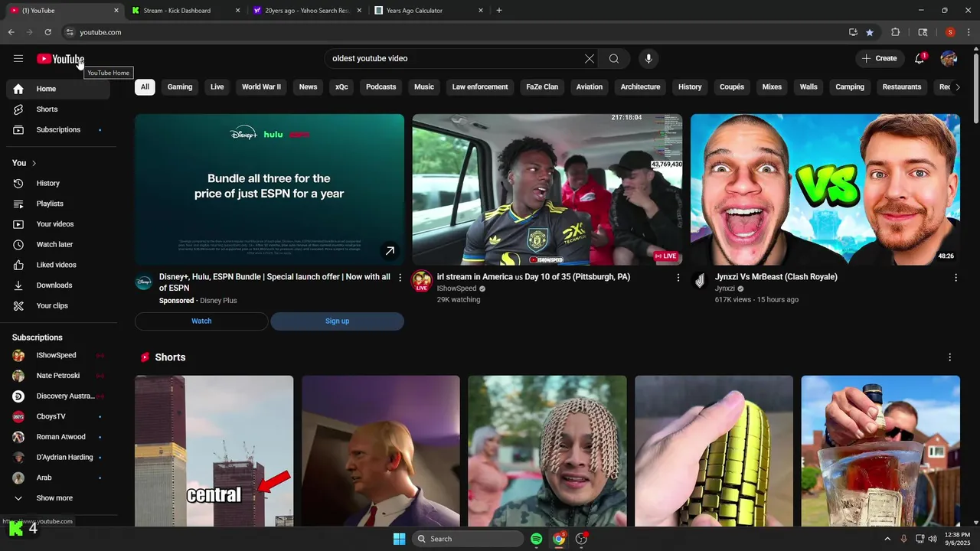This screenshot has width=980, height=551.
Task: Expand the You section chevron
Action: point(34,163)
